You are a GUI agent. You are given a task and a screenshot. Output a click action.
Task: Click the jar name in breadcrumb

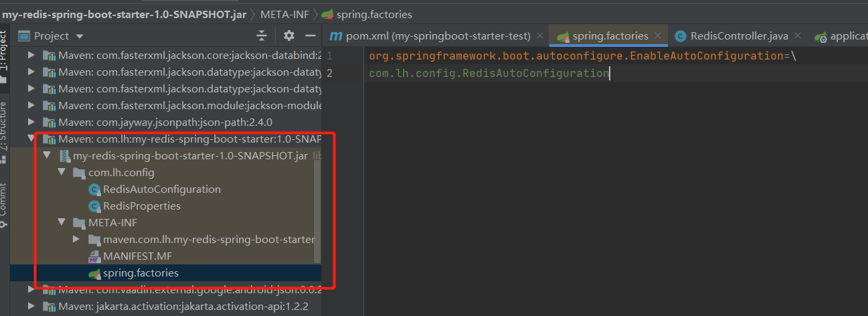pyautogui.click(x=123, y=14)
